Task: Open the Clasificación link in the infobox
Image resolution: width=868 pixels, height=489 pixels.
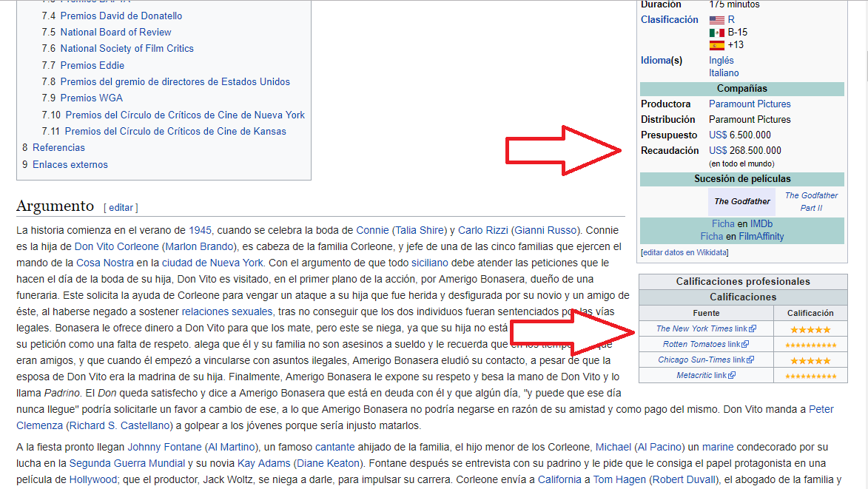Action: 669,20
